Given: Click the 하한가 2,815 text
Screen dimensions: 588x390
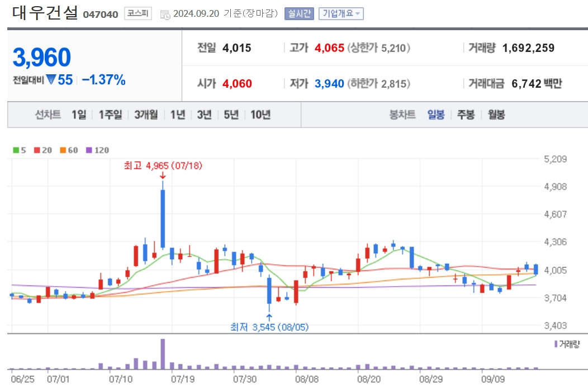Looking at the screenshot, I should [x=378, y=83].
